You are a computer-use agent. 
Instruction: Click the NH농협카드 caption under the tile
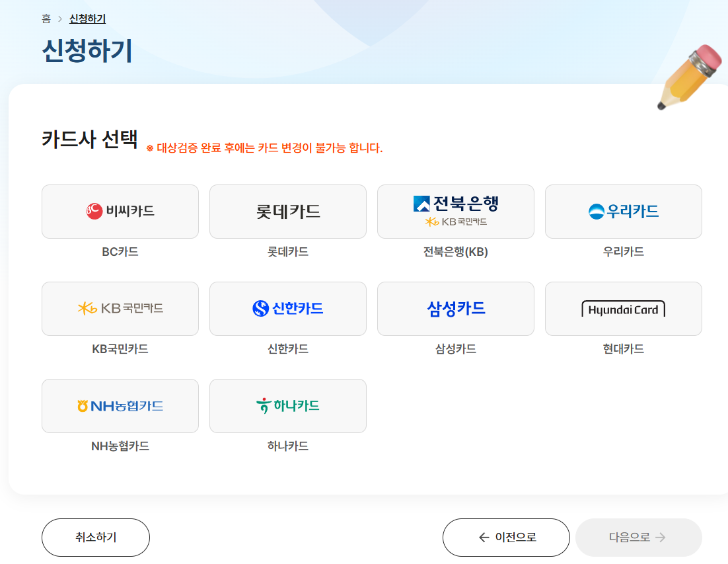pyautogui.click(x=120, y=446)
